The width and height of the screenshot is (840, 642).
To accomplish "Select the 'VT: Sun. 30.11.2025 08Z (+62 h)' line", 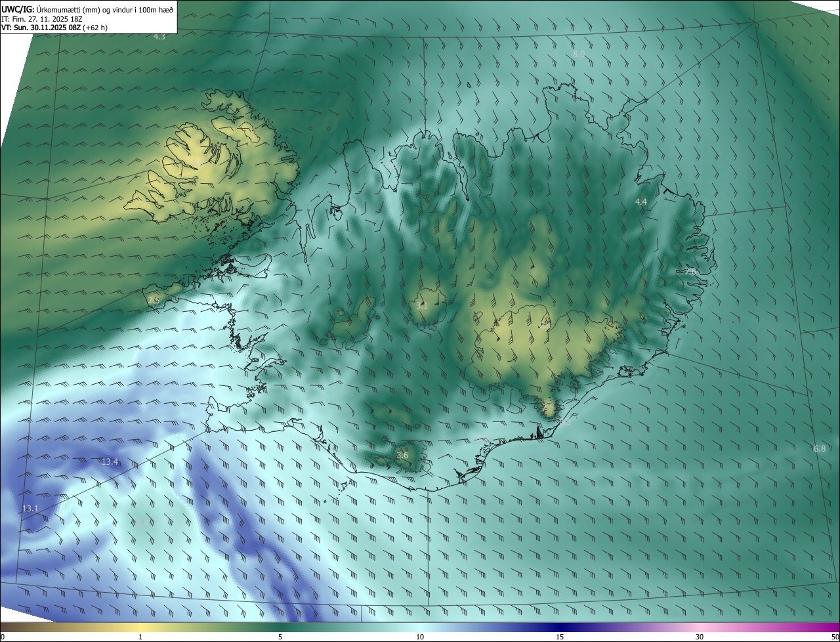I will pos(54,28).
